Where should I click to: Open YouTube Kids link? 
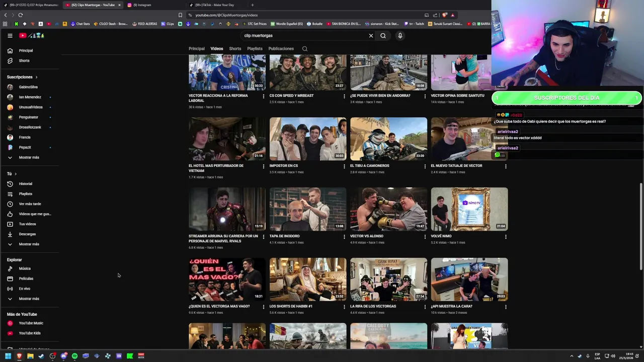30,333
